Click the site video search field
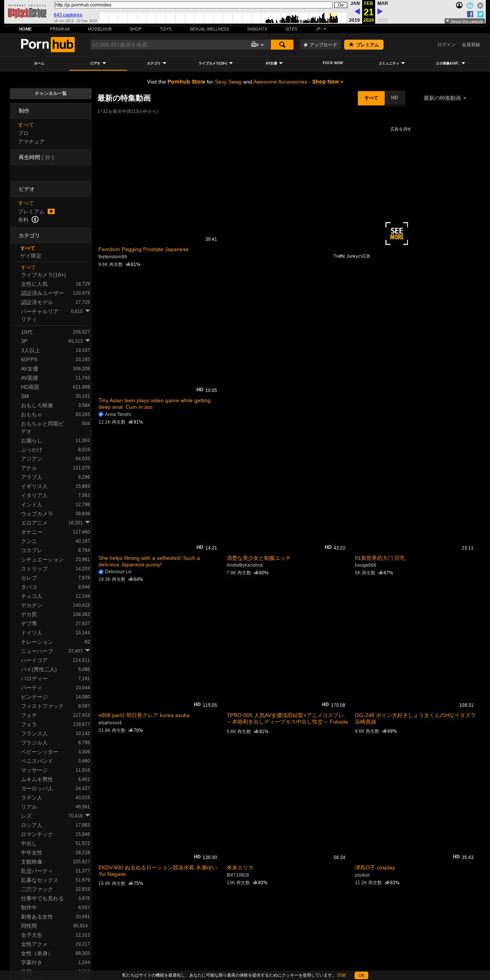Viewport: 490px width, 980px height. coord(170,45)
